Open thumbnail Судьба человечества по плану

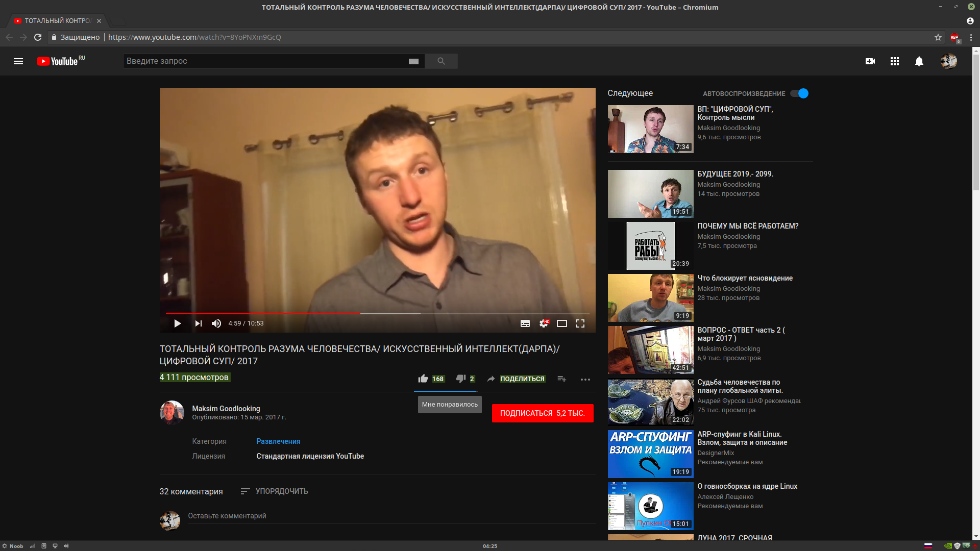coord(650,402)
